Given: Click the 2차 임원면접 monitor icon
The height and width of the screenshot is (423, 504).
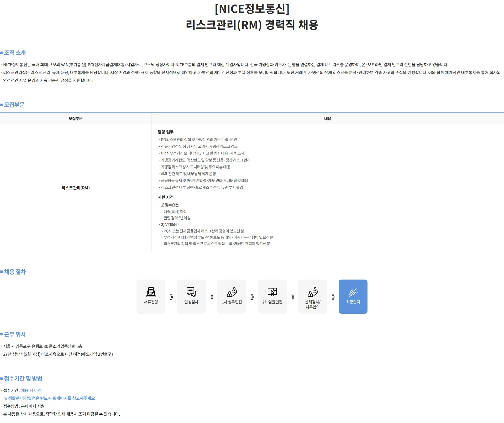Looking at the screenshot, I should coord(272,292).
